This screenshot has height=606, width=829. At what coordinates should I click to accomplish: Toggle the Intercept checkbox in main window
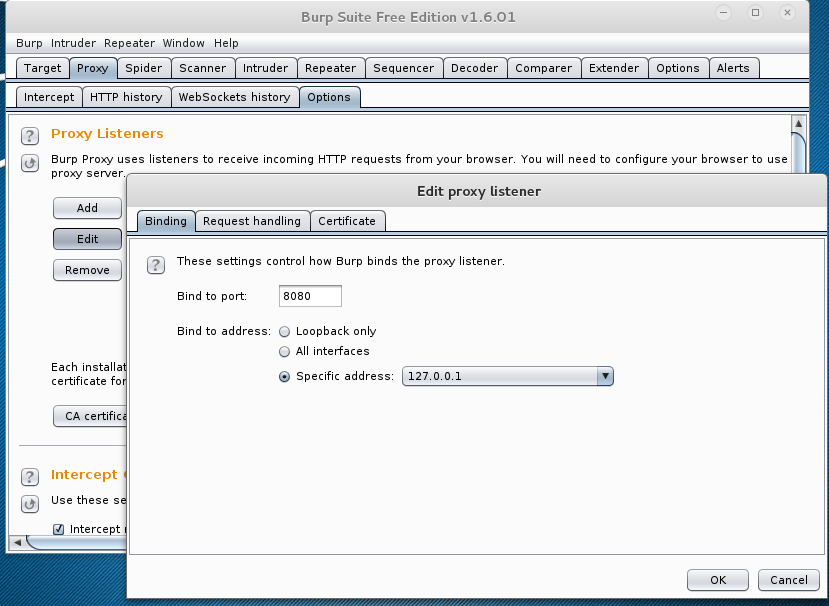pos(59,529)
